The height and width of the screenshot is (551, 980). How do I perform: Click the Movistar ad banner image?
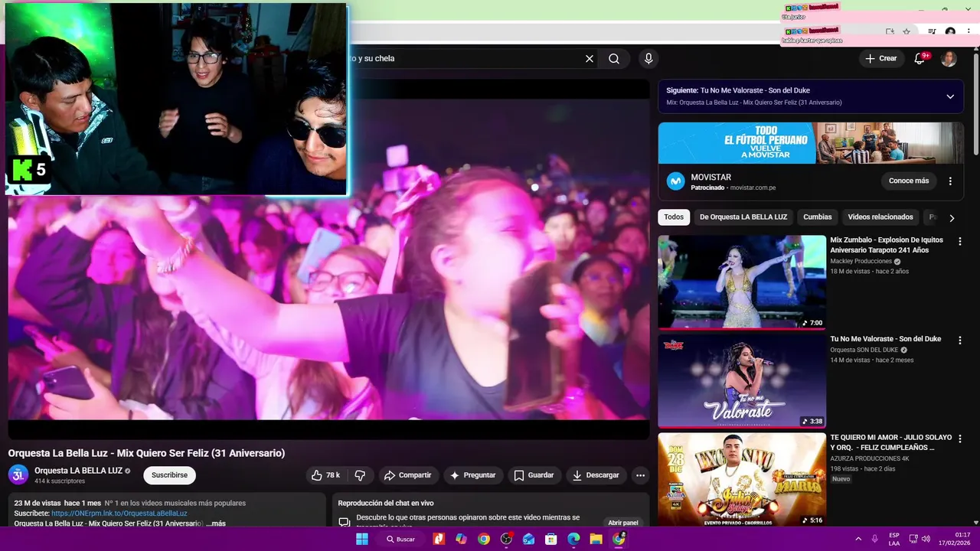coord(811,143)
